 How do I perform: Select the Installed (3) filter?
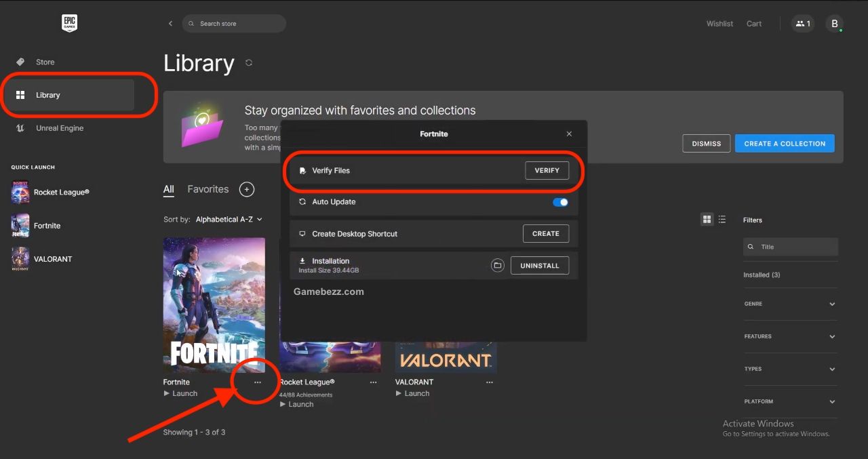[762, 275]
